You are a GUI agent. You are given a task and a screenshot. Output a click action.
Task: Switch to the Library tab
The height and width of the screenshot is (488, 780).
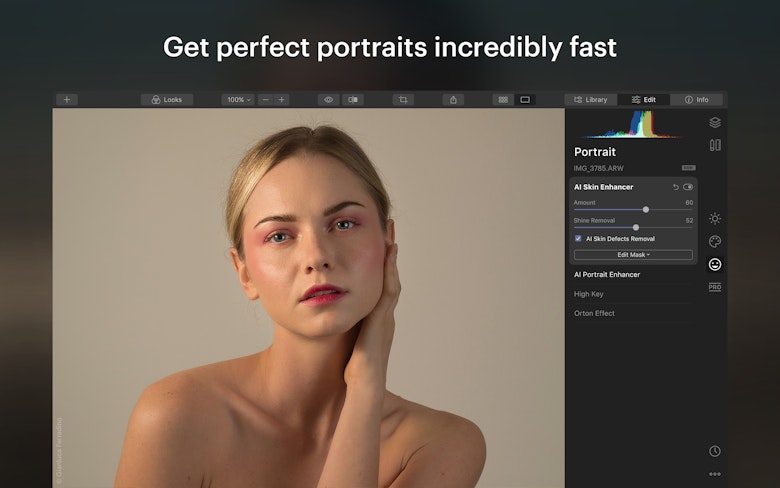(x=591, y=99)
